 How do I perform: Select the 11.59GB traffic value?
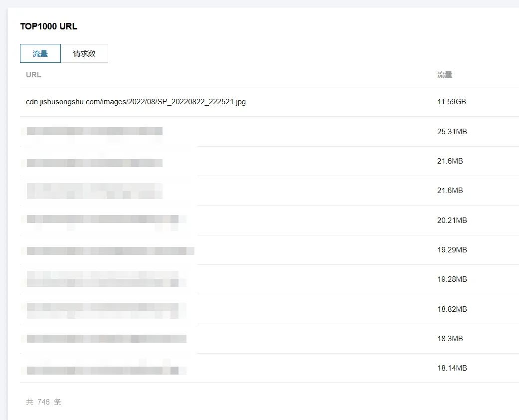[452, 102]
